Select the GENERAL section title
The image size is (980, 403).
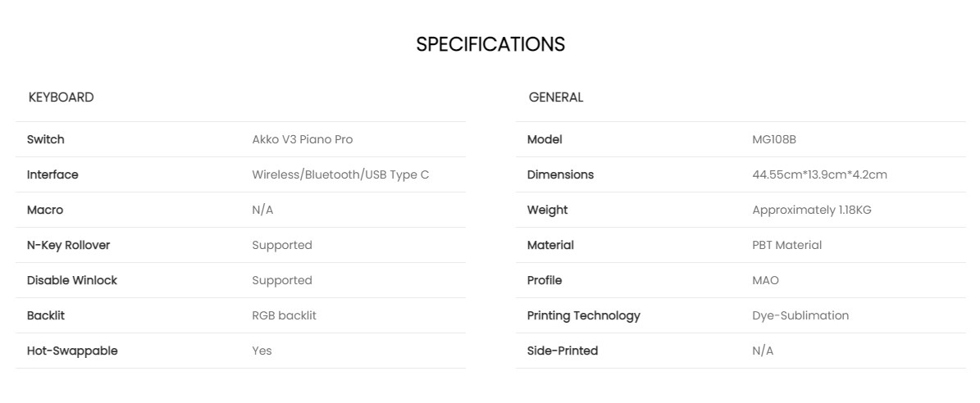coord(556,97)
